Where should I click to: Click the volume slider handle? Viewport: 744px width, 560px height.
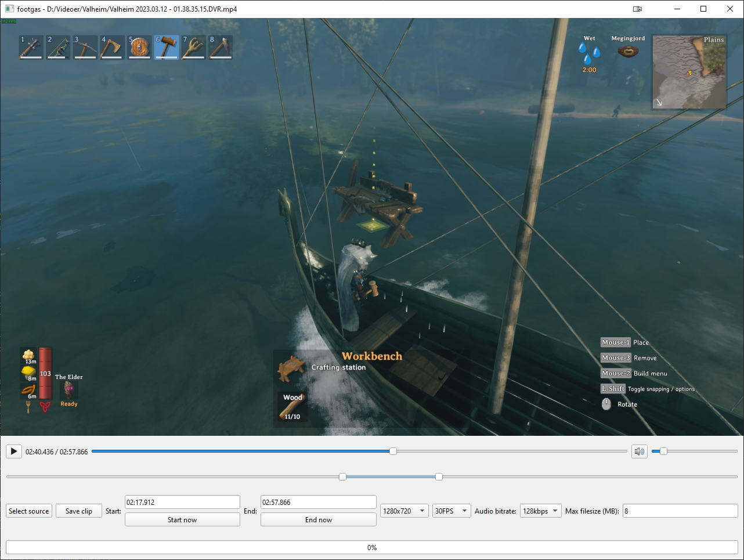tap(663, 451)
